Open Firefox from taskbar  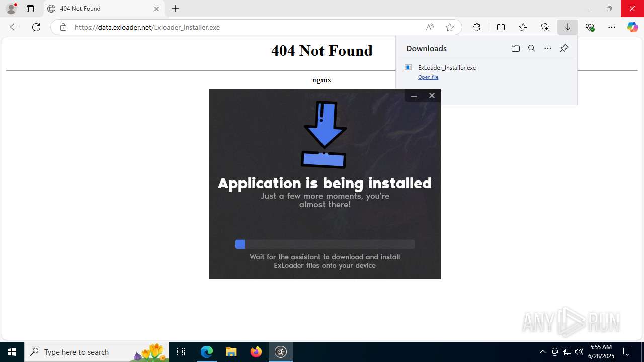pos(256,352)
